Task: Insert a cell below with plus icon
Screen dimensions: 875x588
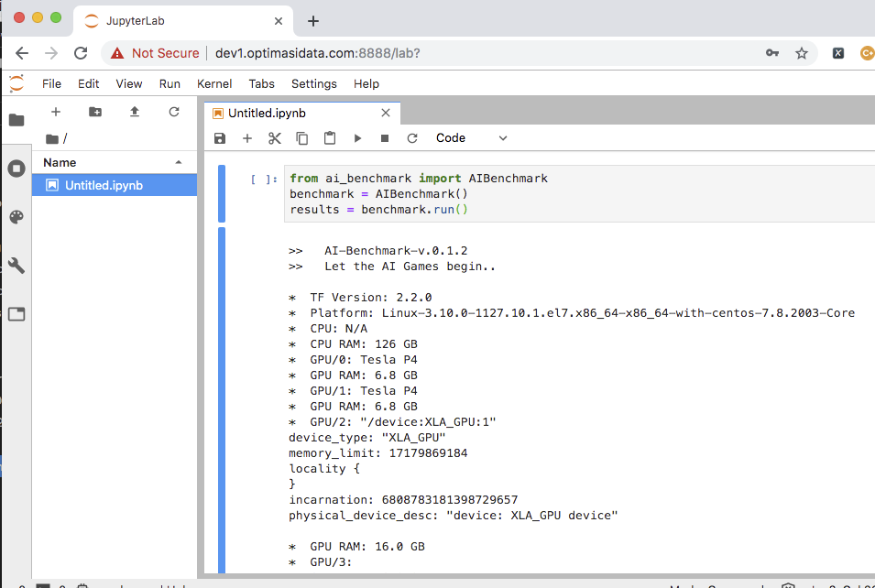Action: (x=246, y=138)
